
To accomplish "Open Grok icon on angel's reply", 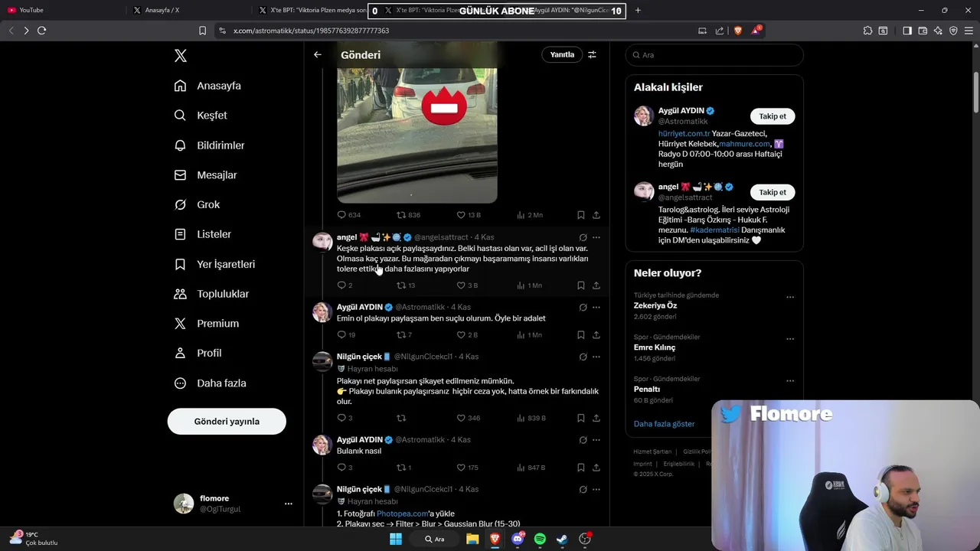I will [x=583, y=237].
